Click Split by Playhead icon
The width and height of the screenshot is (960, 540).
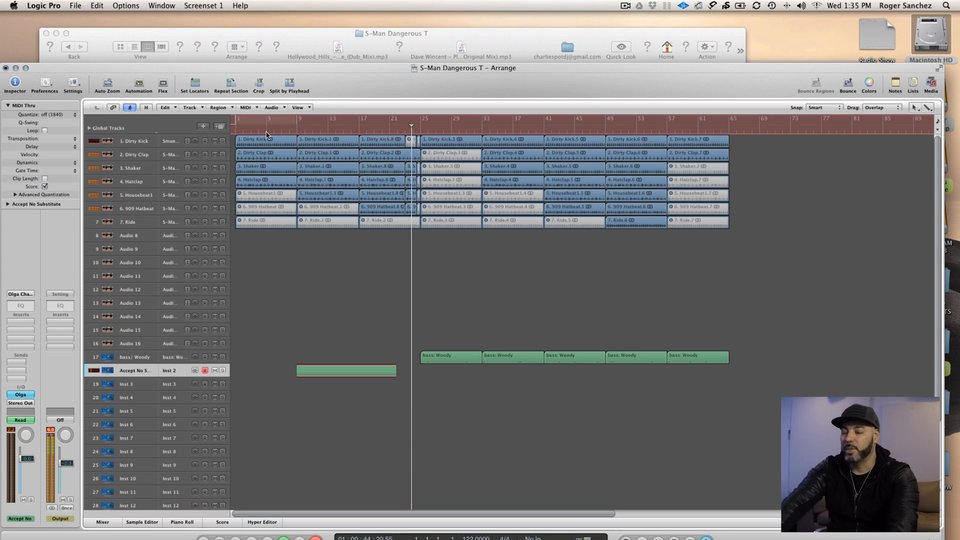coord(289,83)
